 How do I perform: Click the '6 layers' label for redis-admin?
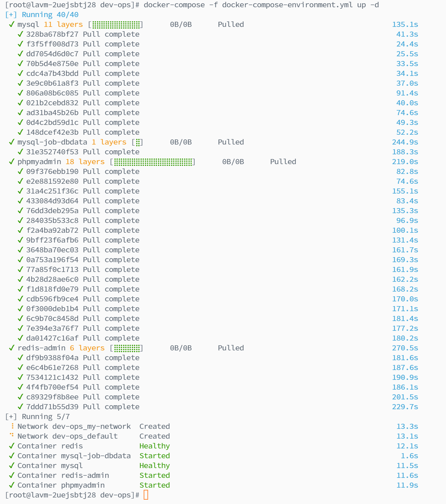(87, 348)
